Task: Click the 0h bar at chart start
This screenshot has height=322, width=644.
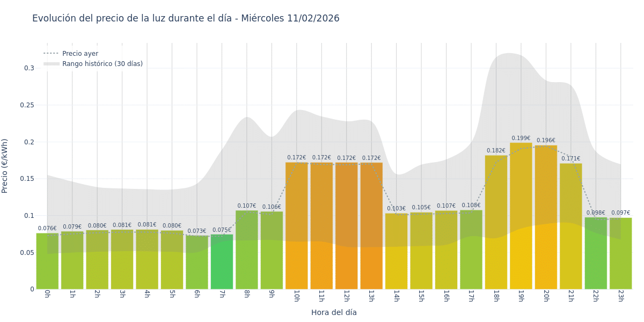Action: coord(47,263)
